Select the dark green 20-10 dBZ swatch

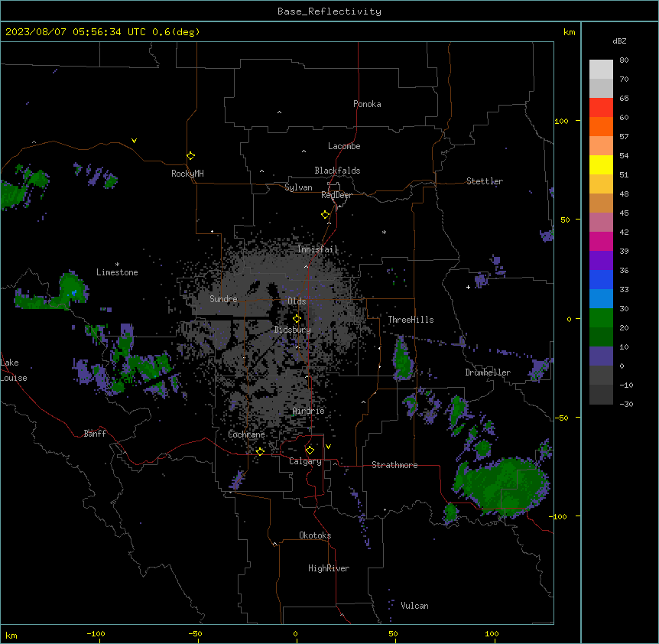point(601,337)
